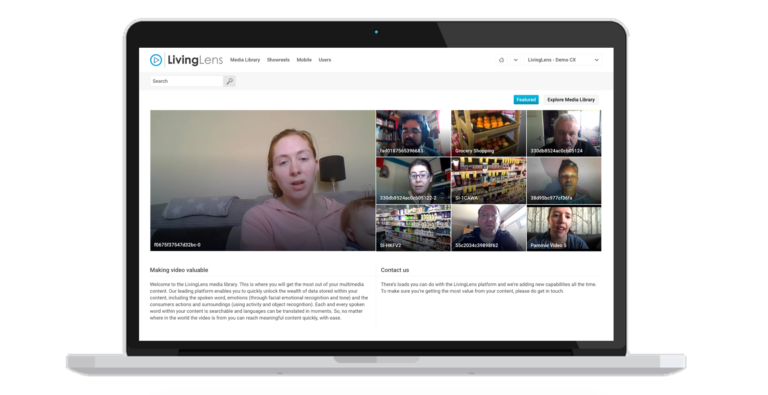Open the large featured video f0675f37547d32bc-0
The width and height of the screenshot is (768, 395).
pyautogui.click(x=263, y=180)
